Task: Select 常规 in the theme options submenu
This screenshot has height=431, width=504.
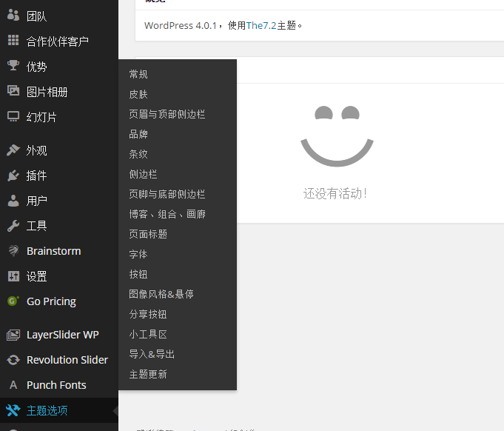Action: 138,74
